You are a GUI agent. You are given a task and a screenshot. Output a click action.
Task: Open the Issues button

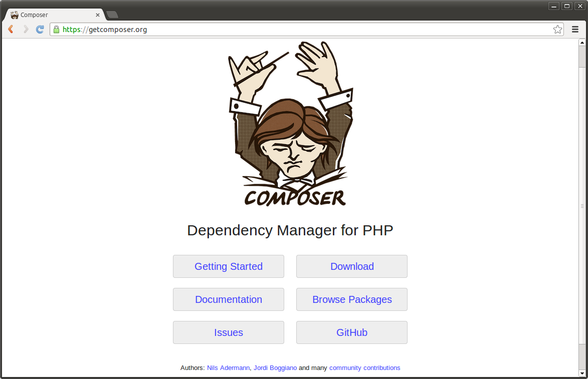pos(229,332)
